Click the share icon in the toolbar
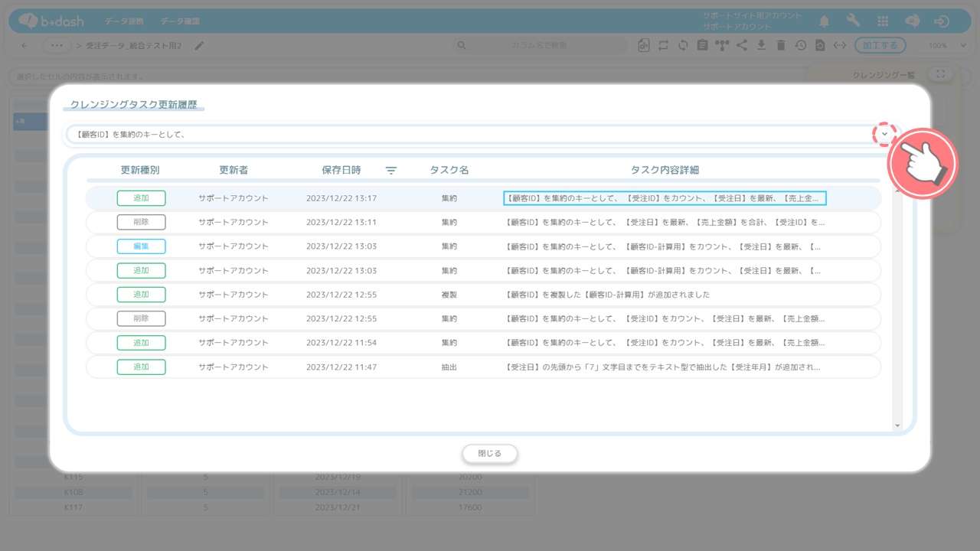980x551 pixels. 742,45
